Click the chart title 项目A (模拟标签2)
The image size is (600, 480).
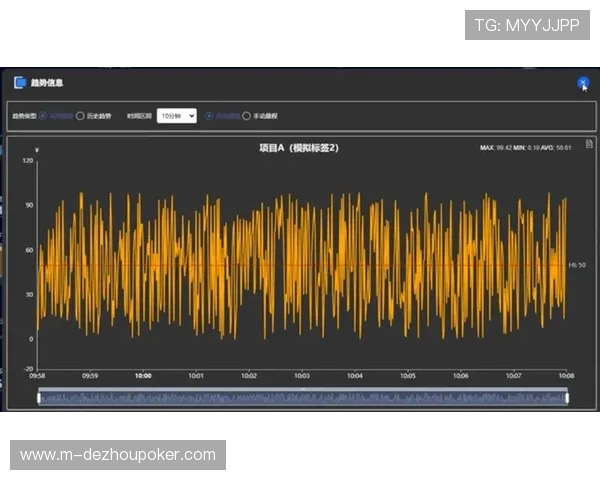point(300,148)
